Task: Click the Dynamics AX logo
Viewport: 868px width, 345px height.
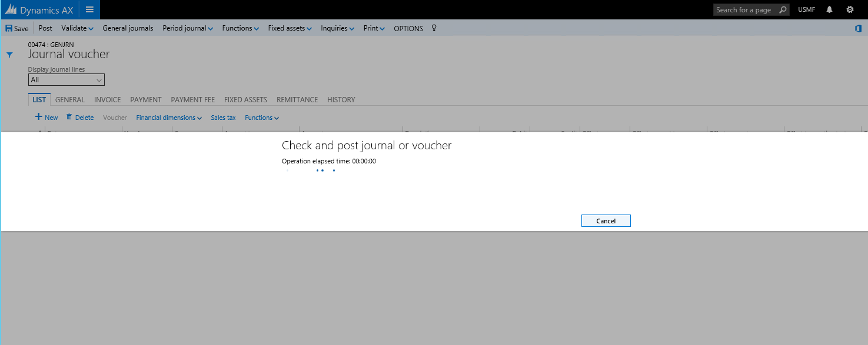Action: tap(39, 10)
